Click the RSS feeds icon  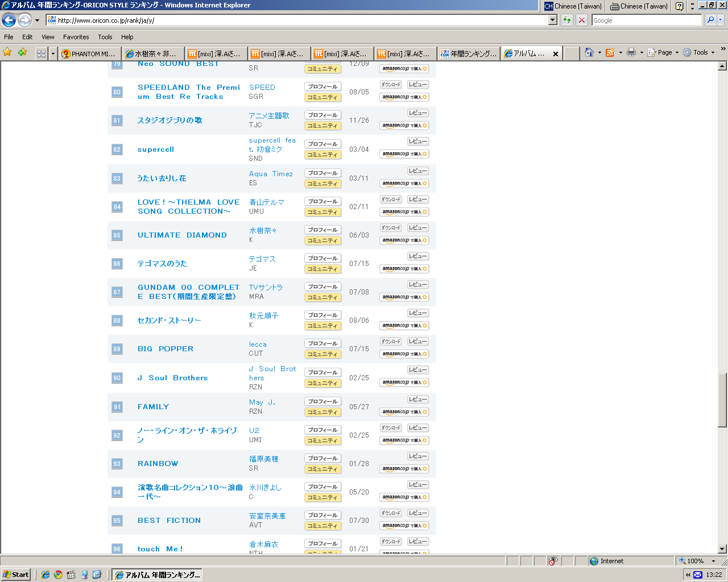coord(610,52)
